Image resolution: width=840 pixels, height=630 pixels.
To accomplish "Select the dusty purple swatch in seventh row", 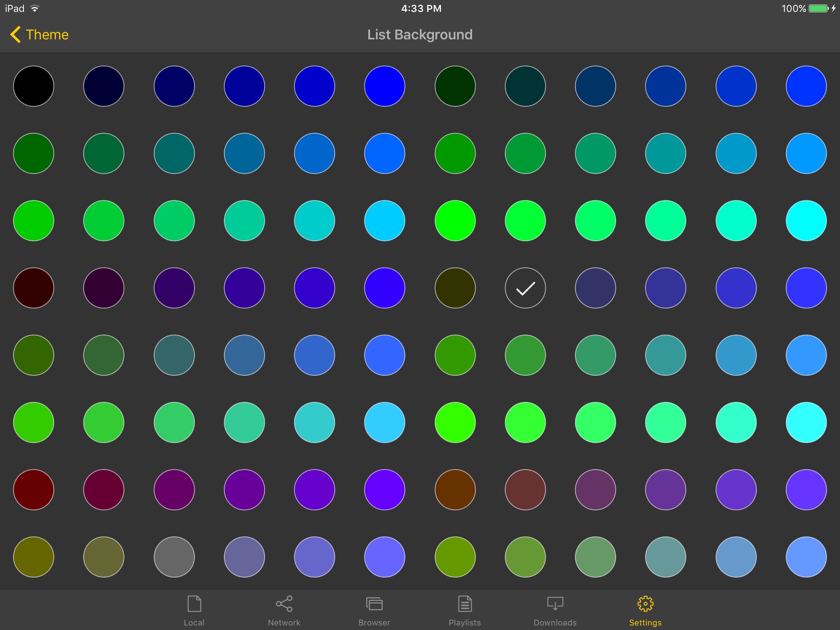I will click(596, 490).
